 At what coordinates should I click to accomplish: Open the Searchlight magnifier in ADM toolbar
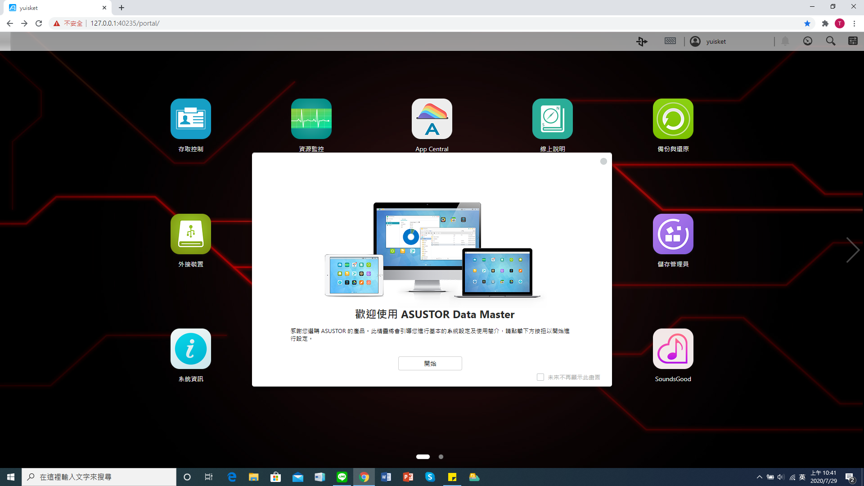[830, 41]
